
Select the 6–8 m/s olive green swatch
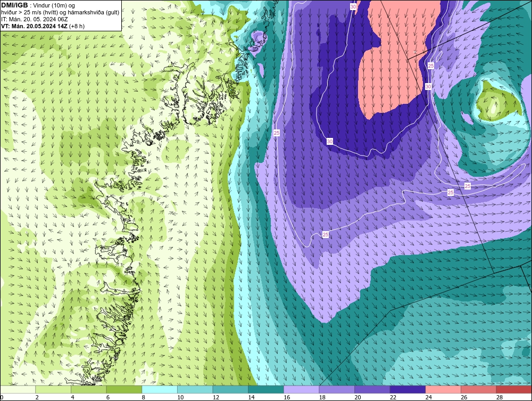tap(124, 389)
